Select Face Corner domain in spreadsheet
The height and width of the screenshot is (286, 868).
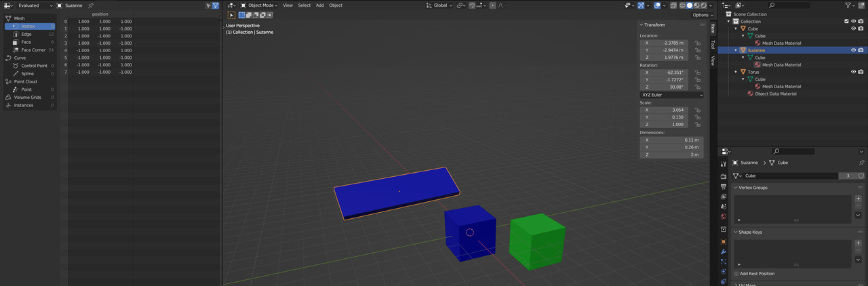click(x=31, y=50)
